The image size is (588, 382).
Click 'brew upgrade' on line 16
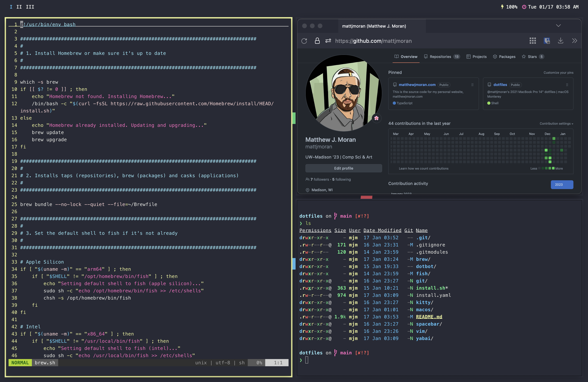click(49, 140)
